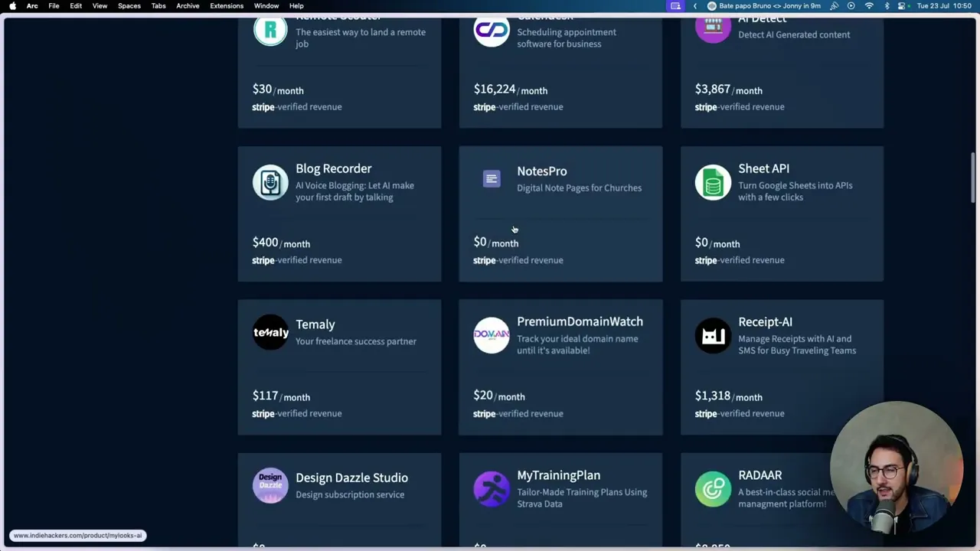Open the Apple menu
Screen dimensions: 980x551
(x=12, y=6)
